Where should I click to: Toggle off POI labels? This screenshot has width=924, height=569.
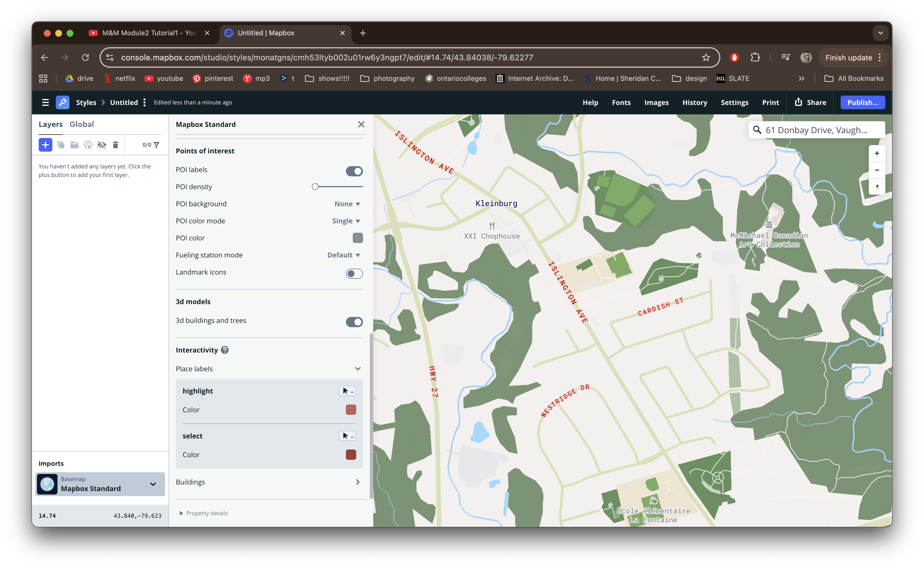click(x=354, y=171)
